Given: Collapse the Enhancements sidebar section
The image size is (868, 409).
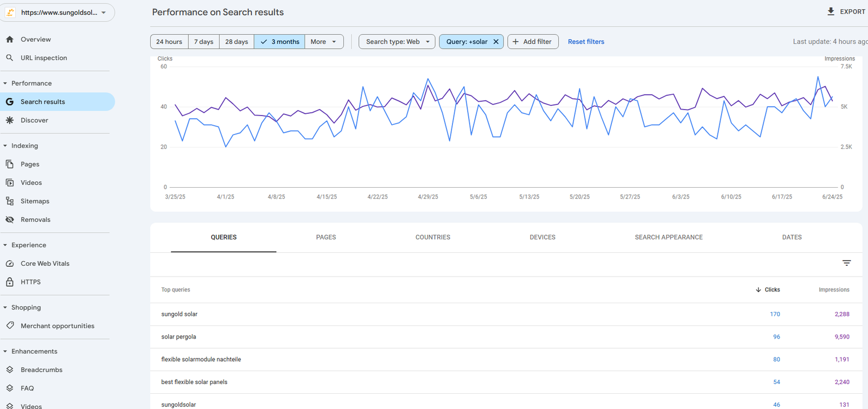Looking at the screenshot, I should [x=5, y=352].
